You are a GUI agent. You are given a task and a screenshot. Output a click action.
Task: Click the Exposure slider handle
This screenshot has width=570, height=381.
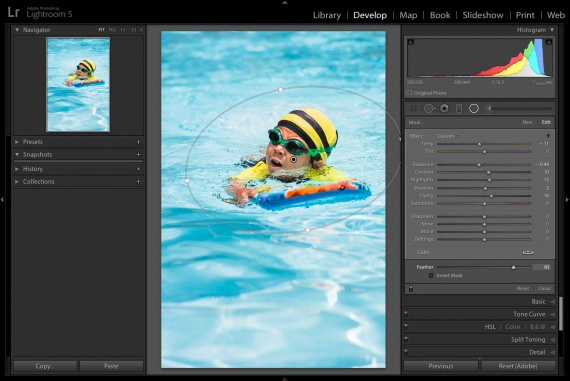coord(479,165)
